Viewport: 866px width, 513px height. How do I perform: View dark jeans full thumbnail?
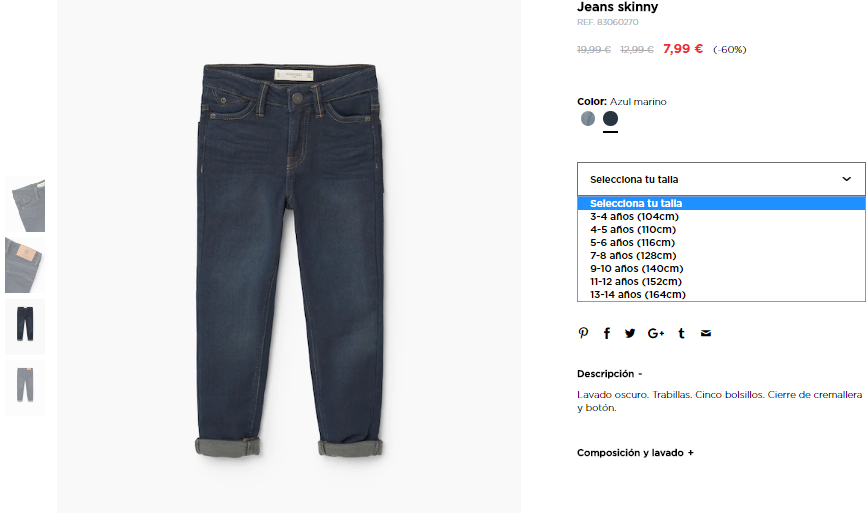(25, 326)
